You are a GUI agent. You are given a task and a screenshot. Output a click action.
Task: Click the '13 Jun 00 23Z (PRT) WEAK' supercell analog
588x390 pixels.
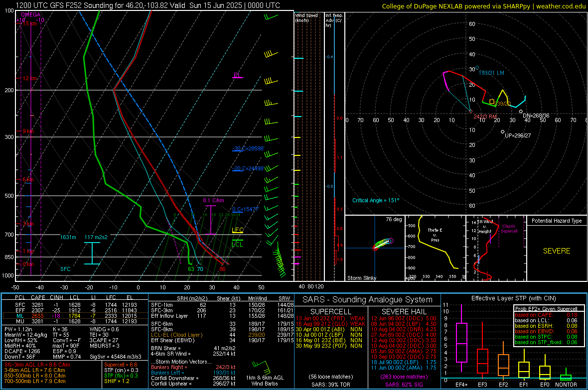point(330,318)
